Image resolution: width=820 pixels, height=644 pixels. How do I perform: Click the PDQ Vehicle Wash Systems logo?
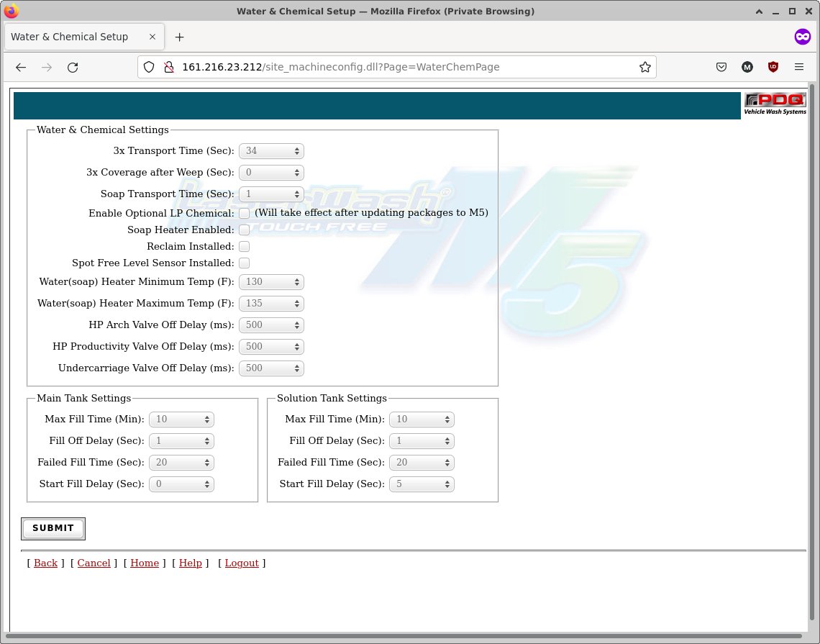point(775,104)
